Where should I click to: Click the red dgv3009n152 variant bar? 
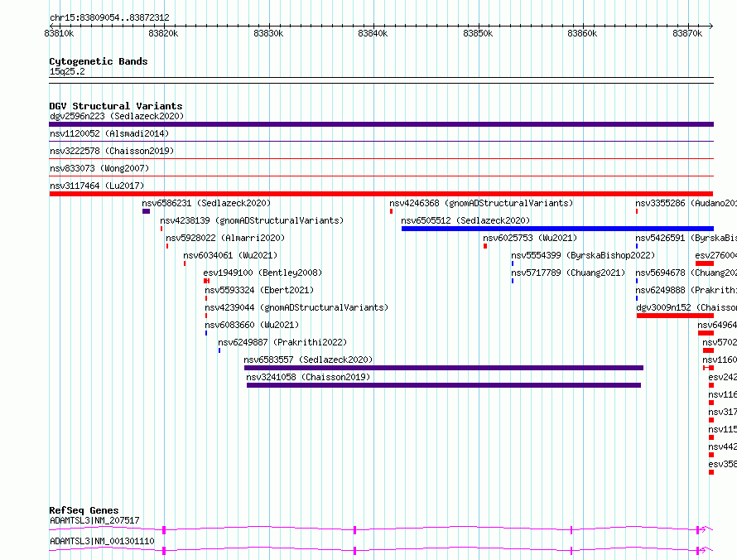tap(675, 316)
